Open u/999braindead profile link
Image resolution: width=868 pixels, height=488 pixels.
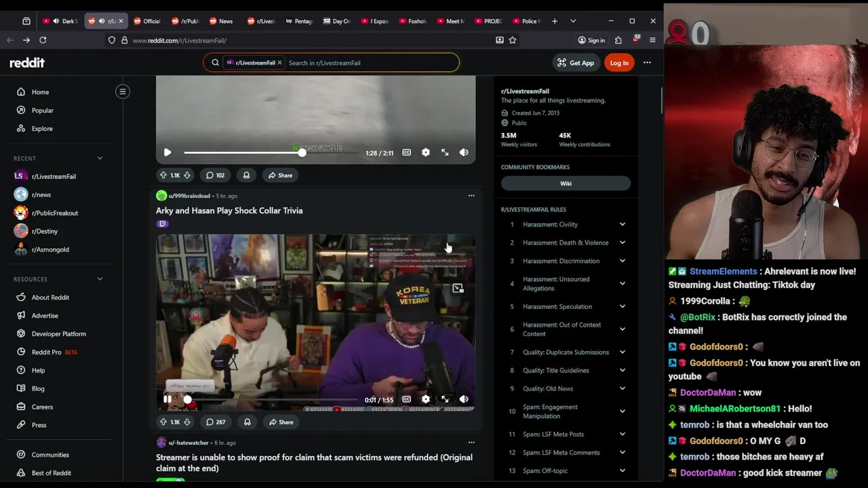coord(189,196)
